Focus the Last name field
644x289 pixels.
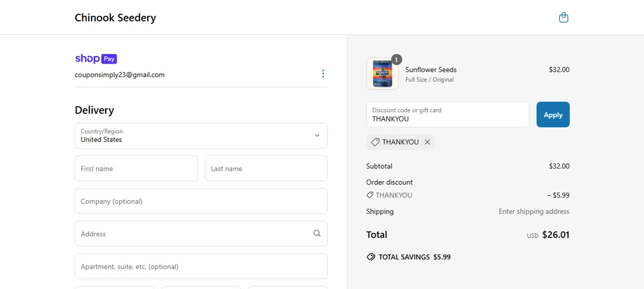[266, 169]
